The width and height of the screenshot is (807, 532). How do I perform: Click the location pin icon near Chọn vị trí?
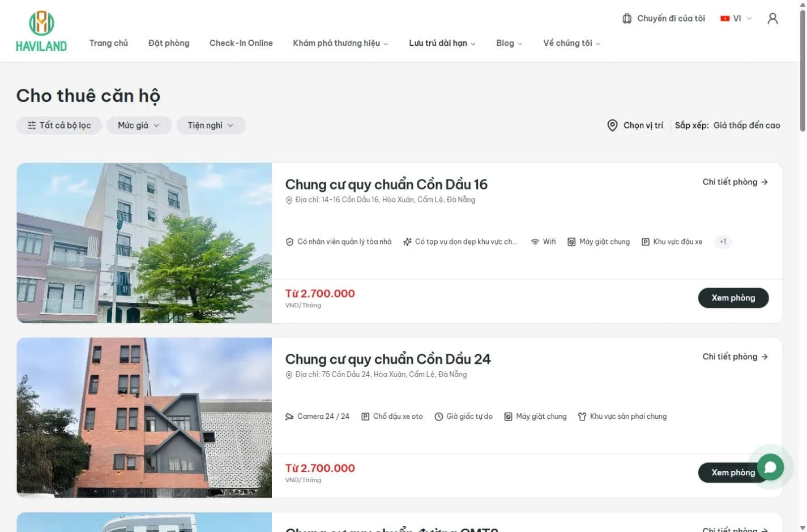[x=612, y=126]
